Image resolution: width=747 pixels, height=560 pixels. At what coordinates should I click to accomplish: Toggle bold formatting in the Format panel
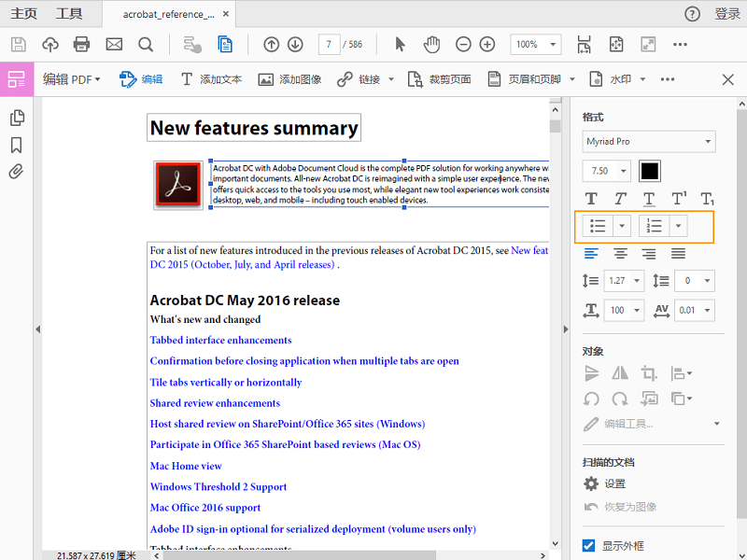pyautogui.click(x=590, y=198)
